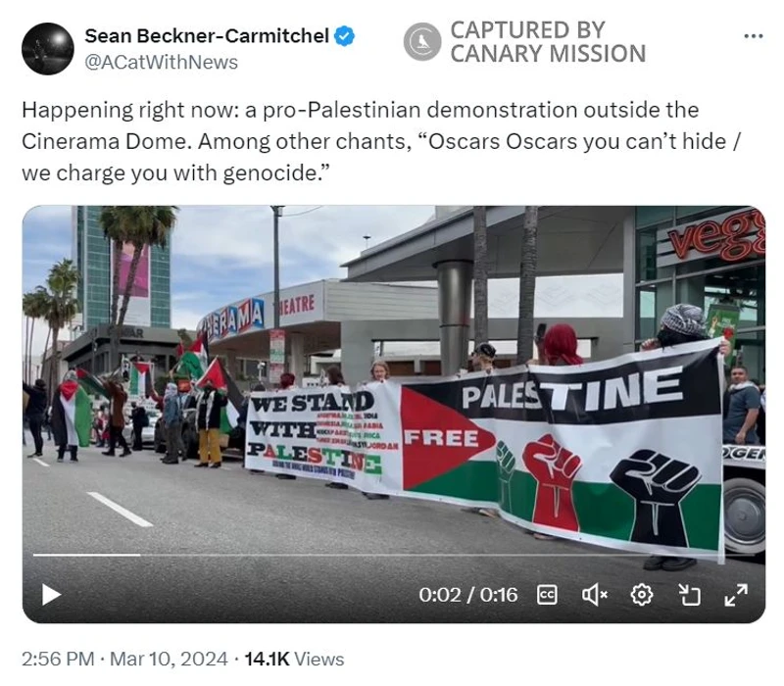The height and width of the screenshot is (686, 784).
Task: Open the Sean Beckner-Carmitchel display name link
Action: 207,36
